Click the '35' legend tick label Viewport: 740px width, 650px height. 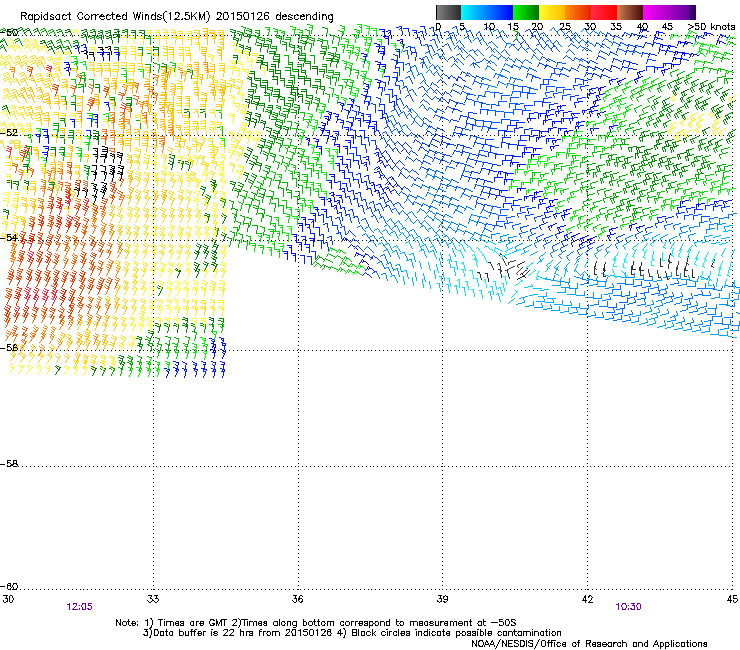pos(616,27)
